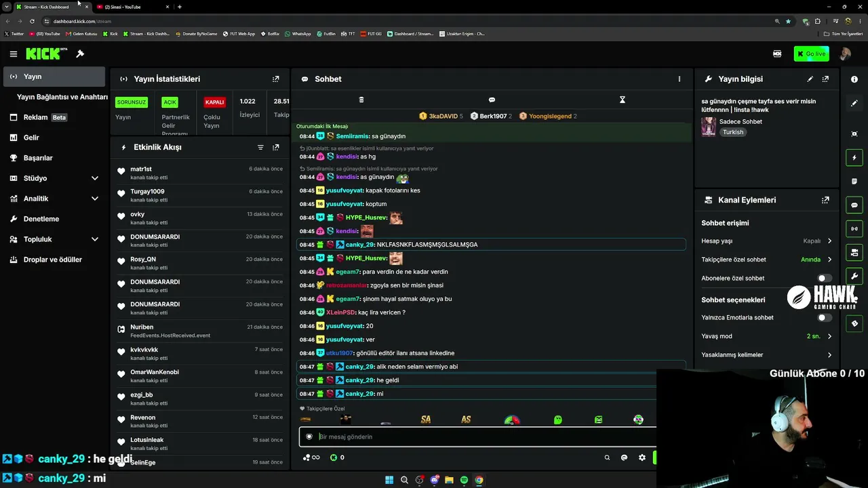868x488 pixels.
Task: Open a new browser tab
Action: [x=179, y=7]
